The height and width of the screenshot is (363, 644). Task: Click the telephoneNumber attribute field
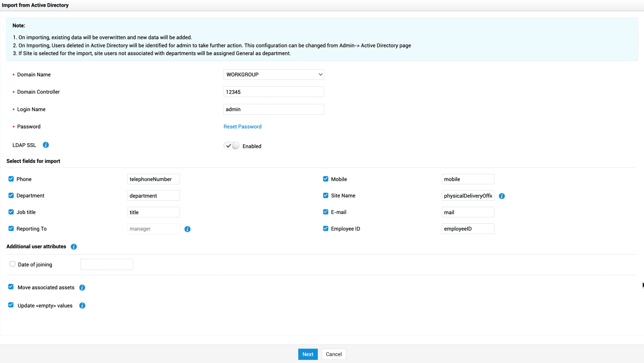pos(154,179)
